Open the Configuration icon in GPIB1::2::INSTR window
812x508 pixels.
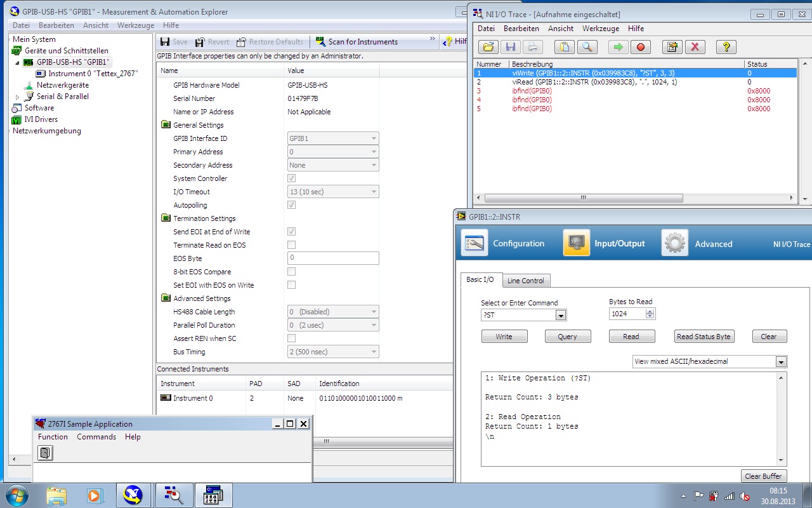[x=475, y=243]
